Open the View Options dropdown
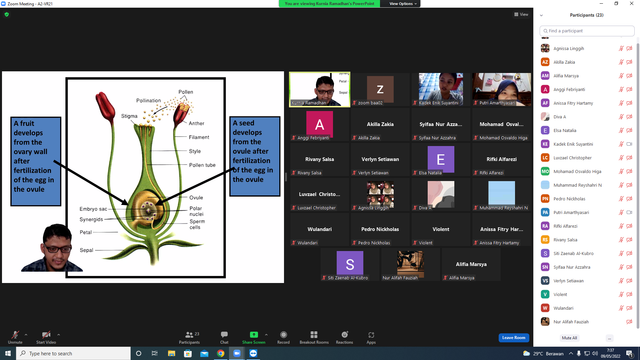This screenshot has width=640, height=360. click(402, 4)
